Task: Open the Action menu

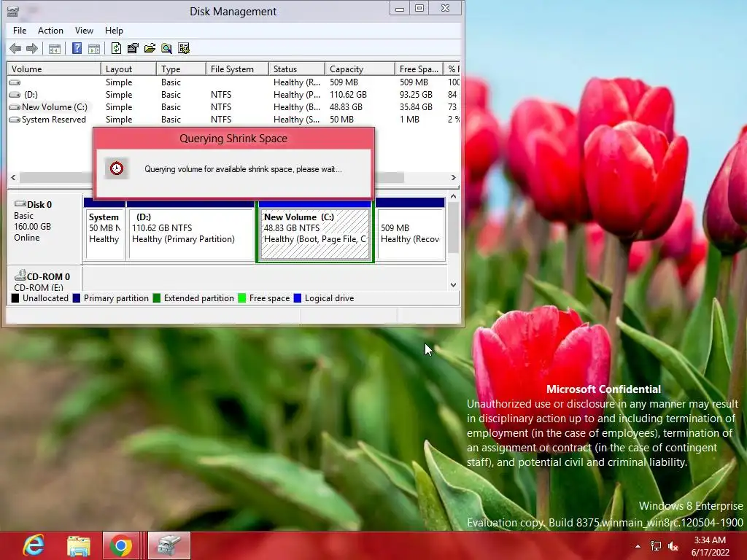Action: click(x=50, y=31)
